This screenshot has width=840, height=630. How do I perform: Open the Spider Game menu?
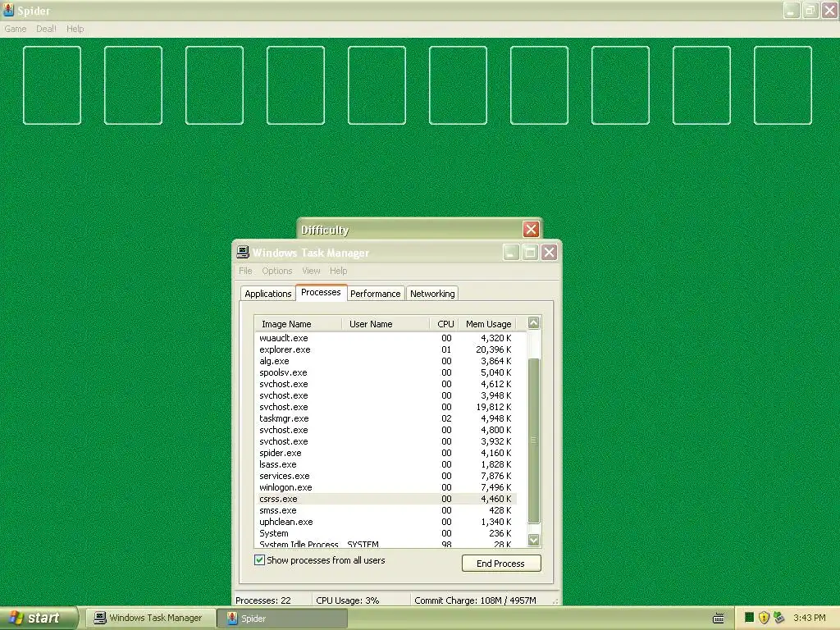tap(16, 29)
